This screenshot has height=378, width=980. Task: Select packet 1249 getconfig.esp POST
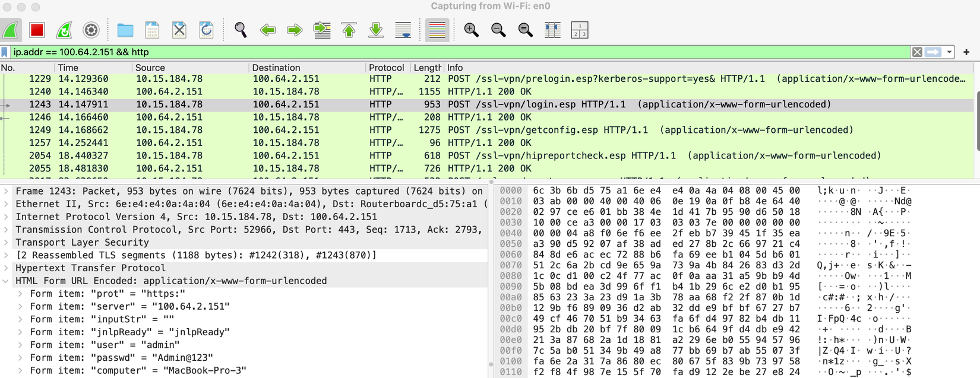pyautogui.click(x=487, y=130)
